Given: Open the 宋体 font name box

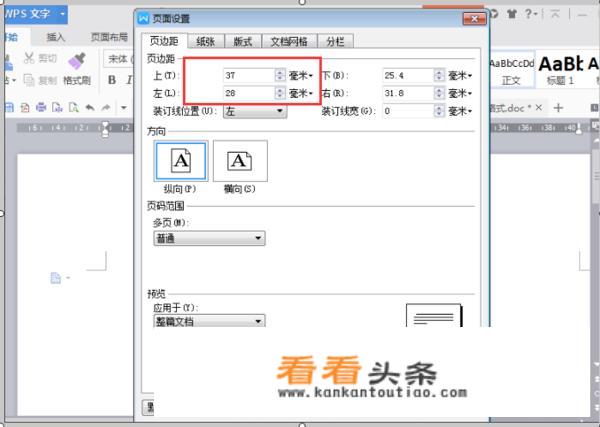Looking at the screenshot, I should (x=119, y=59).
